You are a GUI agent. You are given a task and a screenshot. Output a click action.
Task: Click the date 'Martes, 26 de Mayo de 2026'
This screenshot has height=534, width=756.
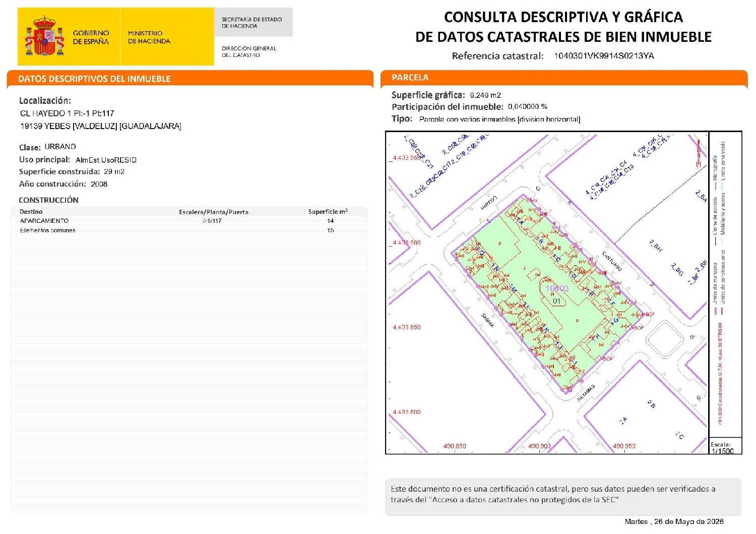[x=674, y=521]
